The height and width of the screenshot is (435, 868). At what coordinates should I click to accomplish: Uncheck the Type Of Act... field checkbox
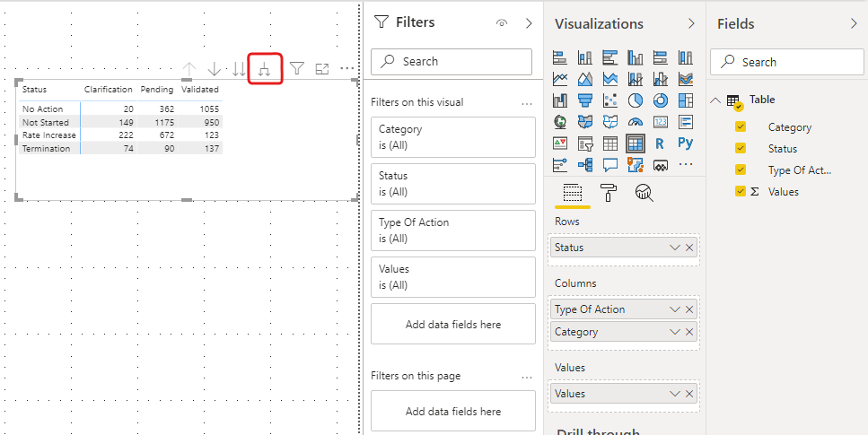pos(741,170)
